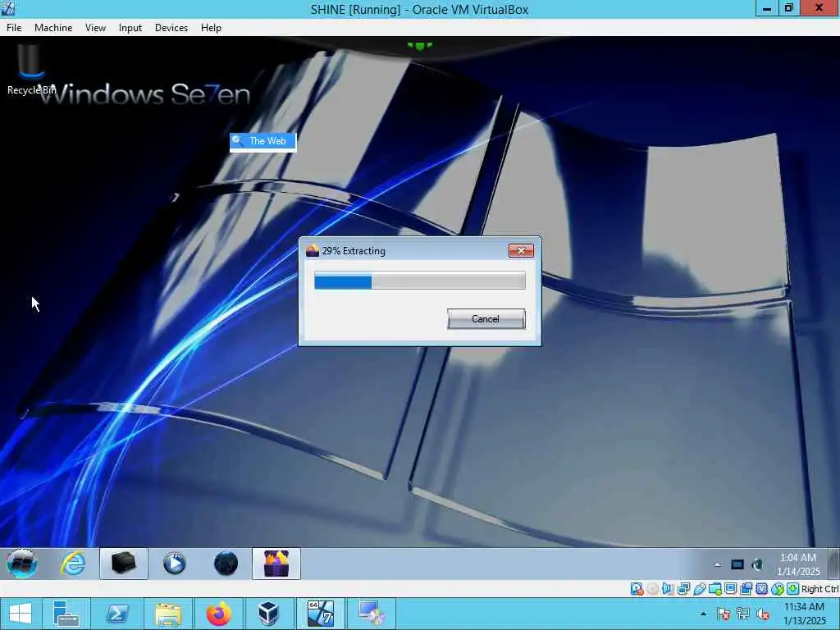Open the guest Windows 7 Start orb
The image size is (840, 630).
pyautogui.click(x=21, y=564)
